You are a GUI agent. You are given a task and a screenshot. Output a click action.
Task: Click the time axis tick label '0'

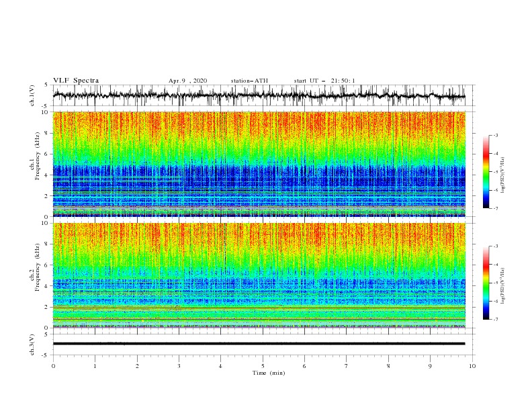pyautogui.click(x=53, y=366)
